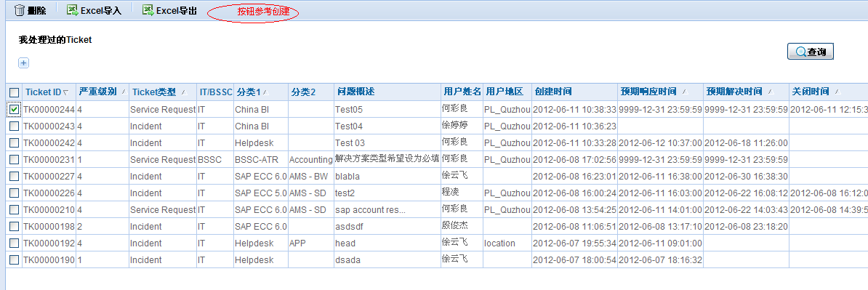Click the Accounting category cell
Image resolution: width=868 pixels, height=290 pixels.
pyautogui.click(x=310, y=160)
